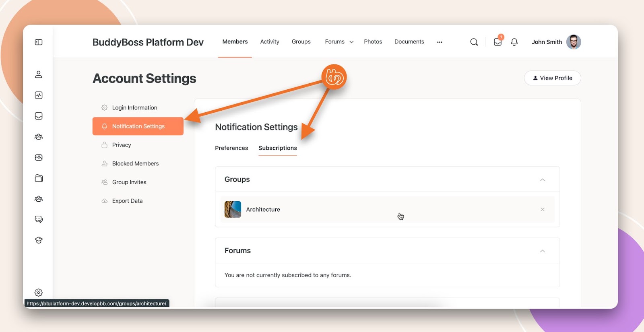Toggle the sidebar panel collapse icon
The height and width of the screenshot is (332, 644).
click(x=39, y=42)
